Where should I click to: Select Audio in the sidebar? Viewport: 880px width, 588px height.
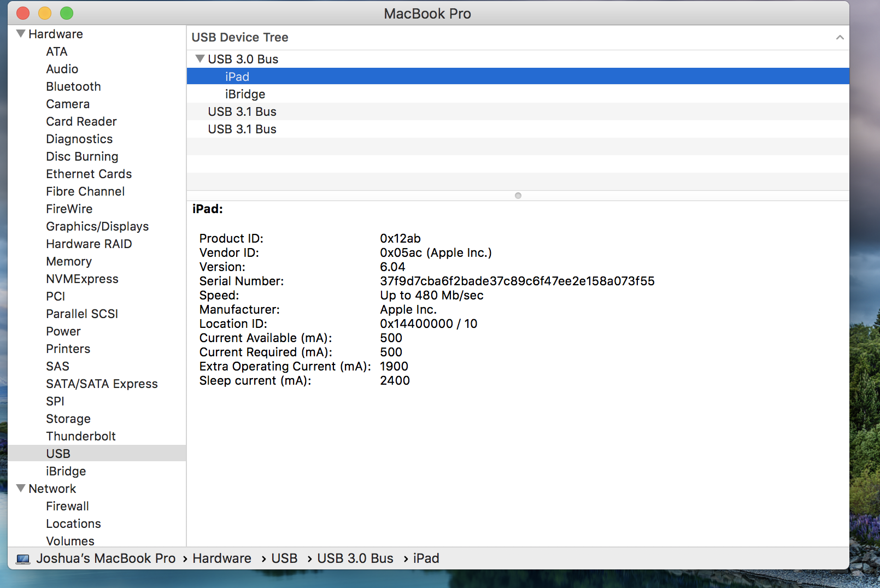62,69
